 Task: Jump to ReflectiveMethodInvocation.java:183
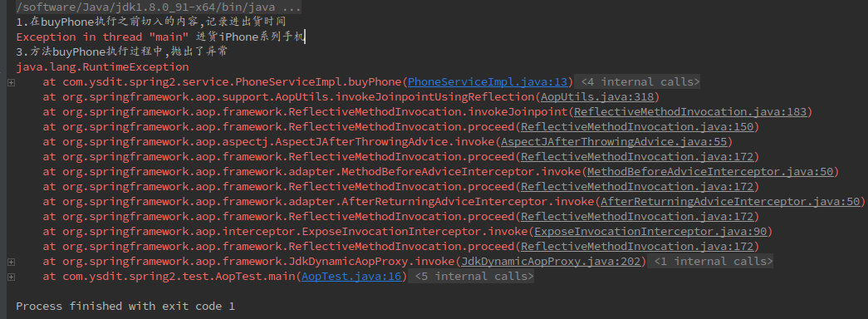pyautogui.click(x=689, y=112)
